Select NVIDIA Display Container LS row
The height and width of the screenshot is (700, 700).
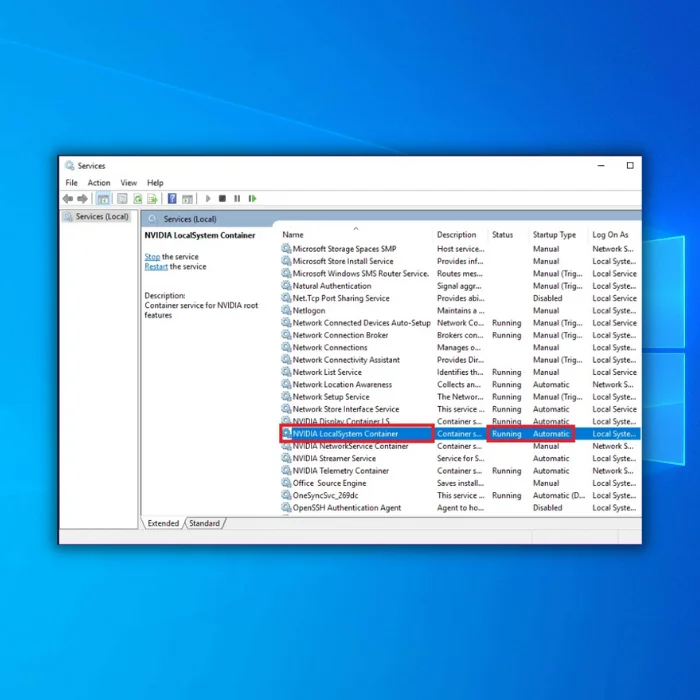[460, 421]
